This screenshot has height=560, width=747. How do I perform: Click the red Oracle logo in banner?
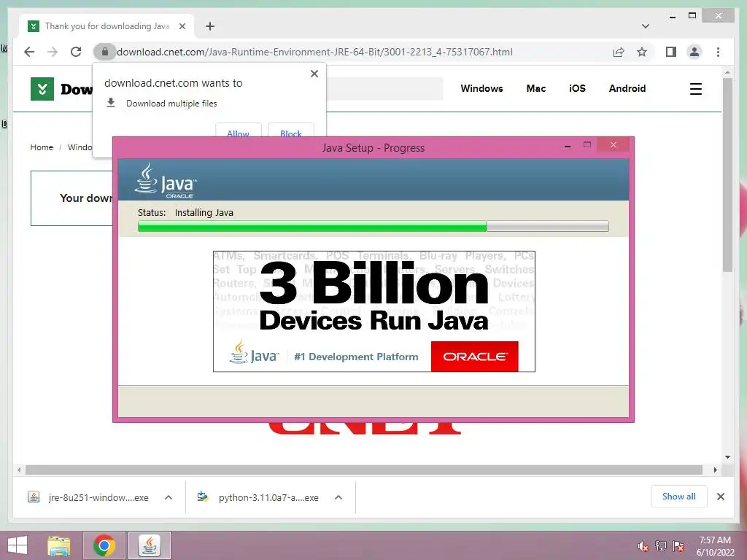point(474,356)
